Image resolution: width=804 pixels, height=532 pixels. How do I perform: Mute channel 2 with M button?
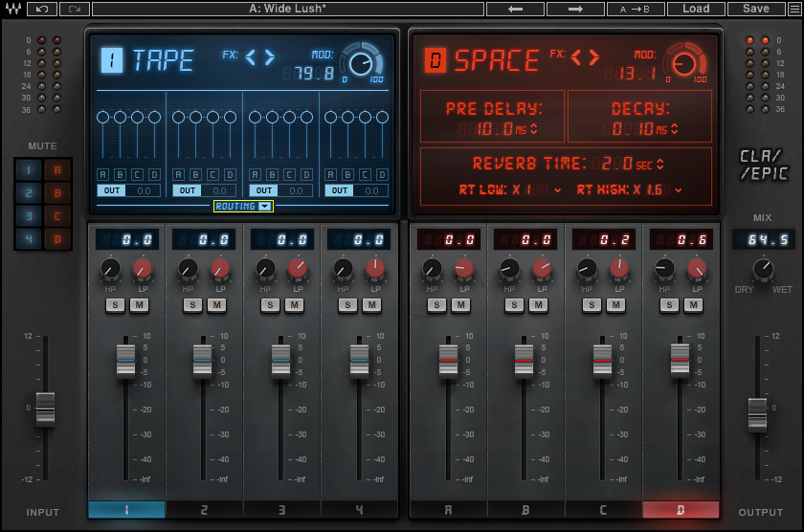click(x=217, y=305)
